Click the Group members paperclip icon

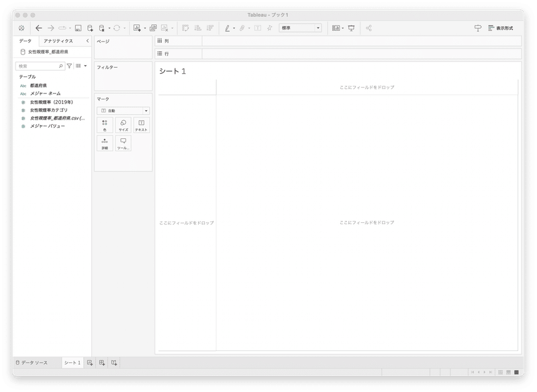point(242,28)
